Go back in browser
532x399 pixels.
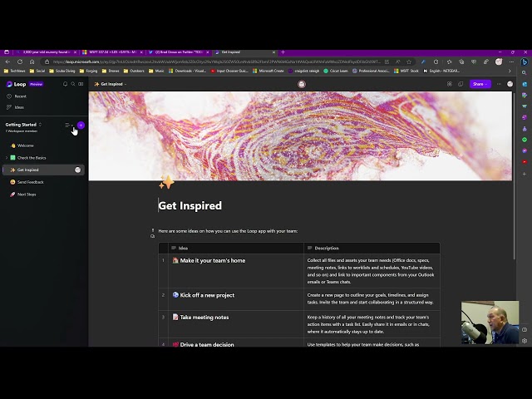pyautogui.click(x=7, y=62)
